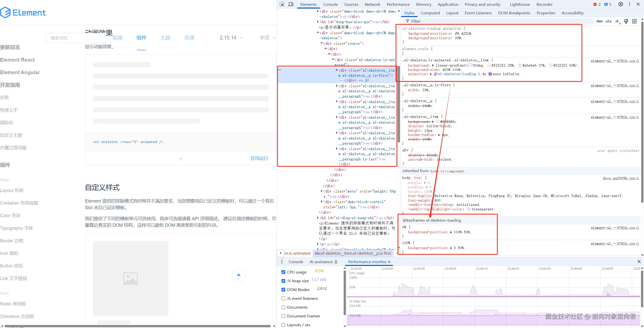Click the #e6e6e6 gradient color swatch
Screen dimensions: 644x328
(x=520, y=65)
